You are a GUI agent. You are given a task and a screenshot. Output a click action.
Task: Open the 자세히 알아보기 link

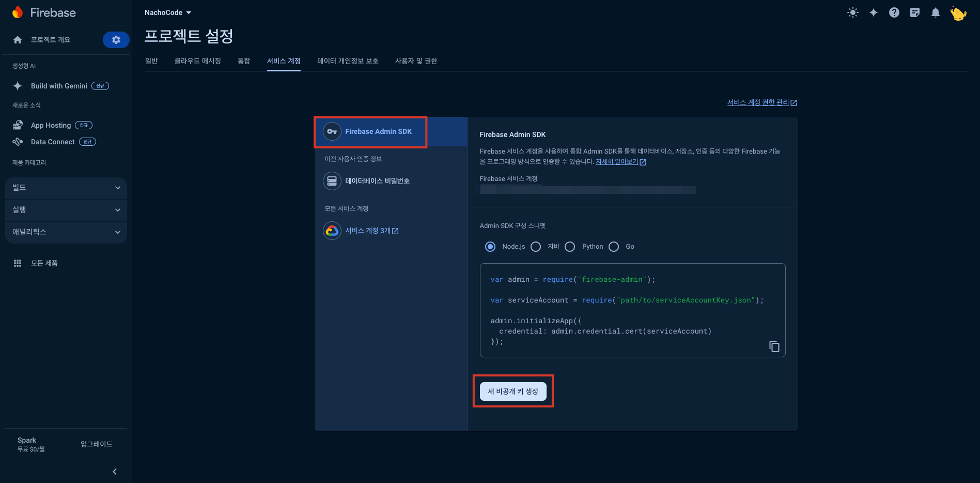point(617,162)
